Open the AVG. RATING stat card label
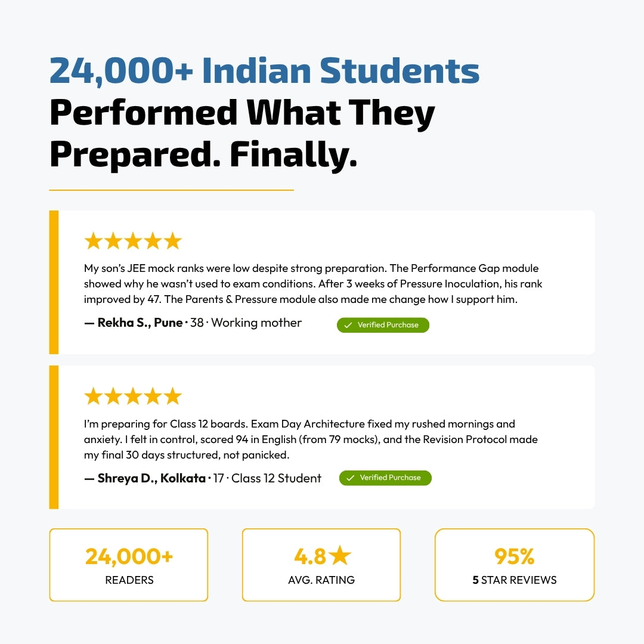 point(321,580)
